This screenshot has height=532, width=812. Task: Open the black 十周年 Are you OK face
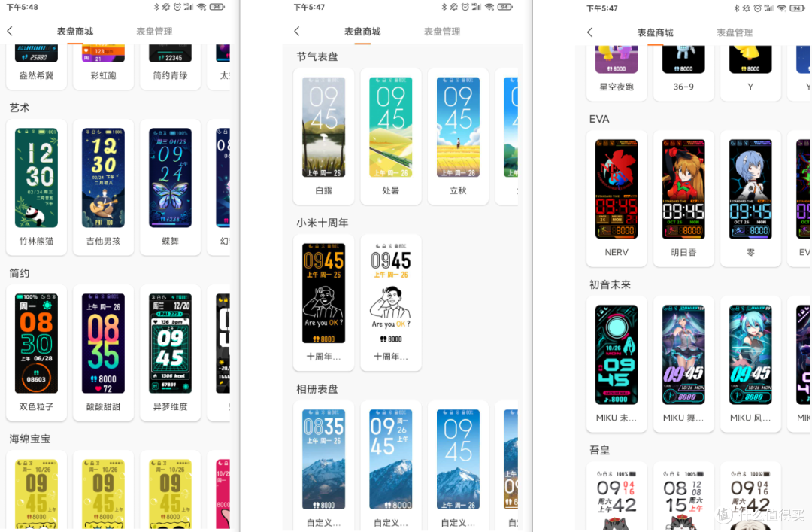click(x=323, y=302)
